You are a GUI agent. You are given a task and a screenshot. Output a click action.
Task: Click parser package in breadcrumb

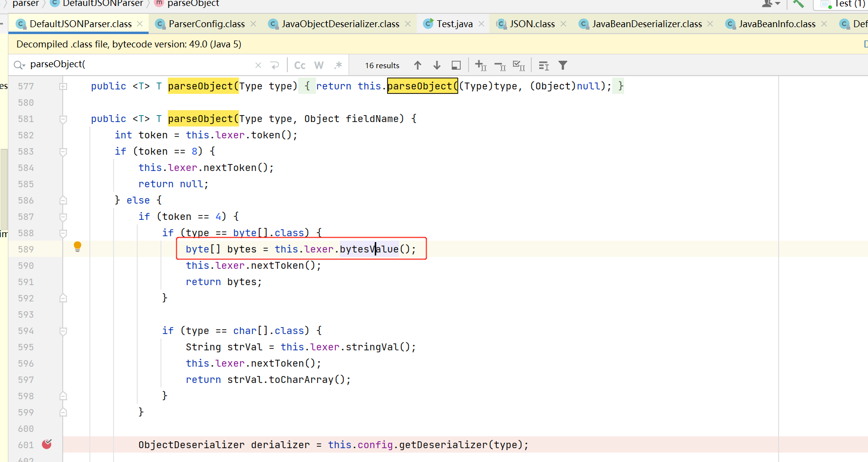pos(26,3)
